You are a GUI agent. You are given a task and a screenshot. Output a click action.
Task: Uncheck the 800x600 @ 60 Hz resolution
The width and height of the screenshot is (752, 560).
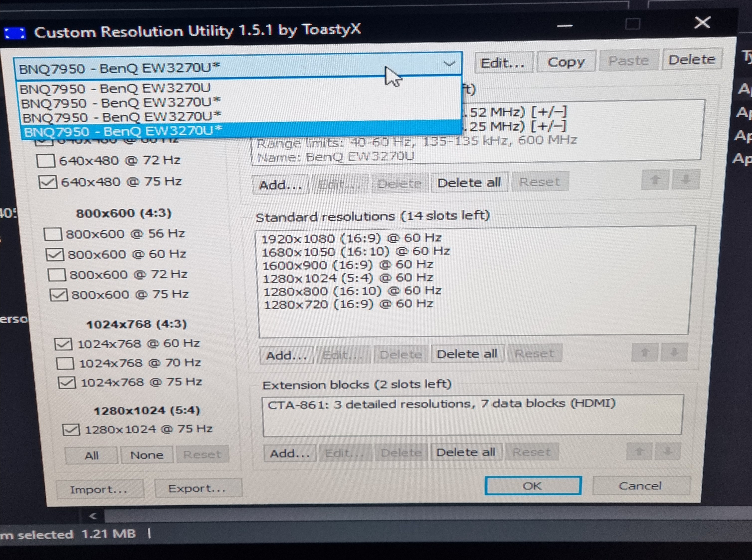(55, 255)
